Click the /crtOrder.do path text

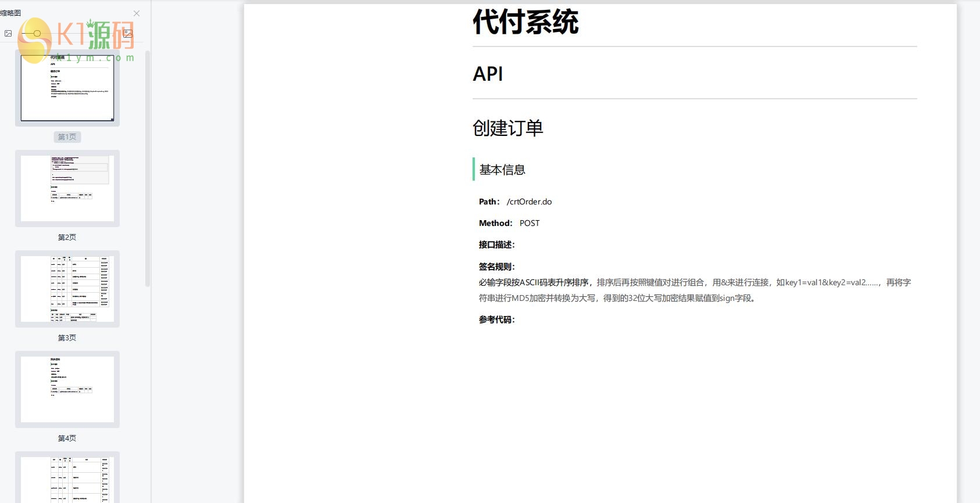point(529,202)
